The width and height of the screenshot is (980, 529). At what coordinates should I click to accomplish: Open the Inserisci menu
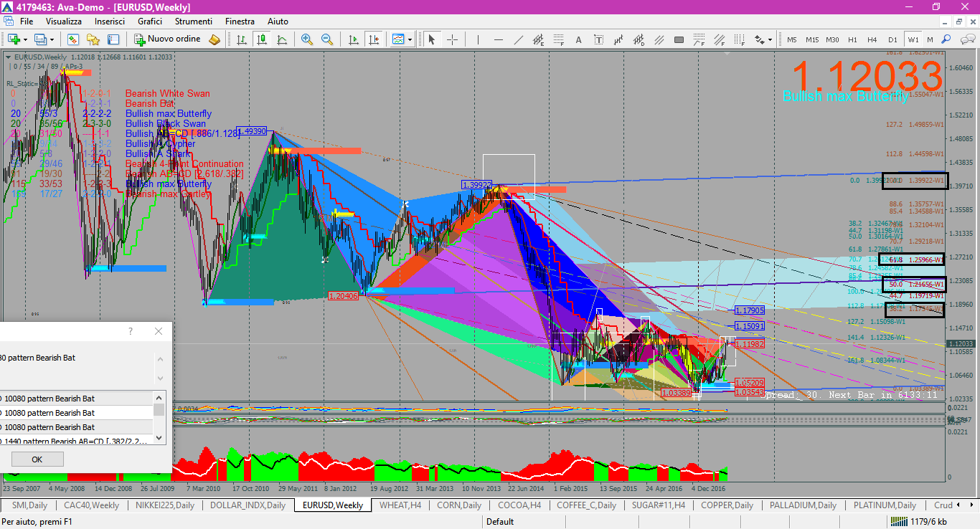tap(110, 22)
